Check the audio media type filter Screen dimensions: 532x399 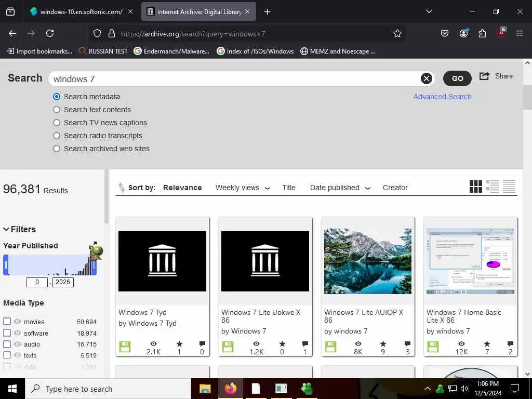pyautogui.click(x=7, y=344)
